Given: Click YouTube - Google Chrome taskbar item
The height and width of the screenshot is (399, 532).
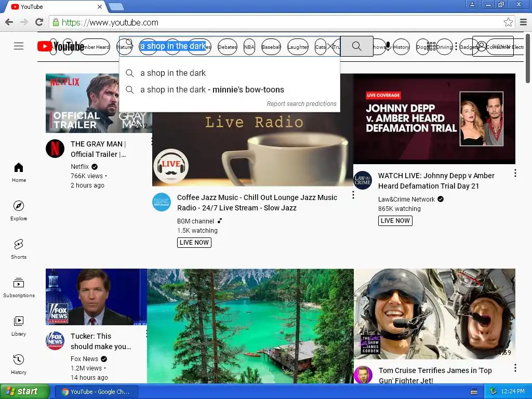Looking at the screenshot, I should [x=96, y=392].
